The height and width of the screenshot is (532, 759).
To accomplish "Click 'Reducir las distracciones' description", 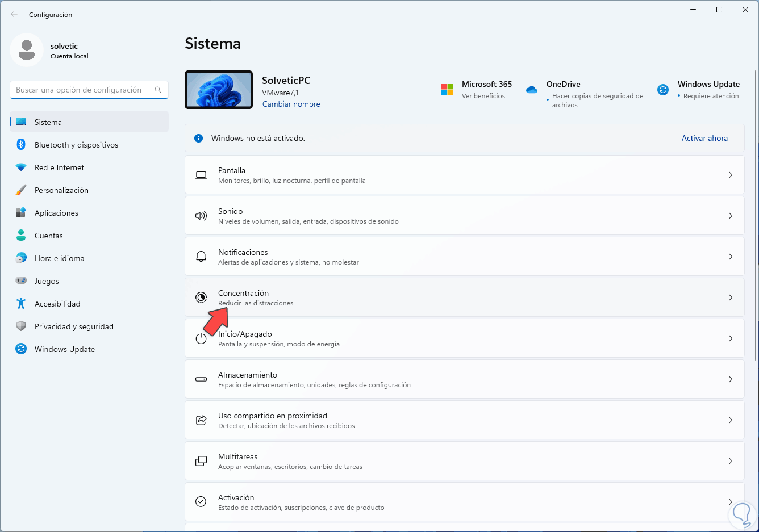I will pos(256,303).
